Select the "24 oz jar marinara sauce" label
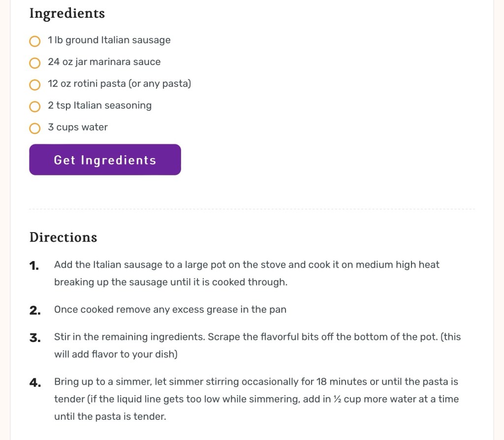504x440 pixels. coord(104,62)
